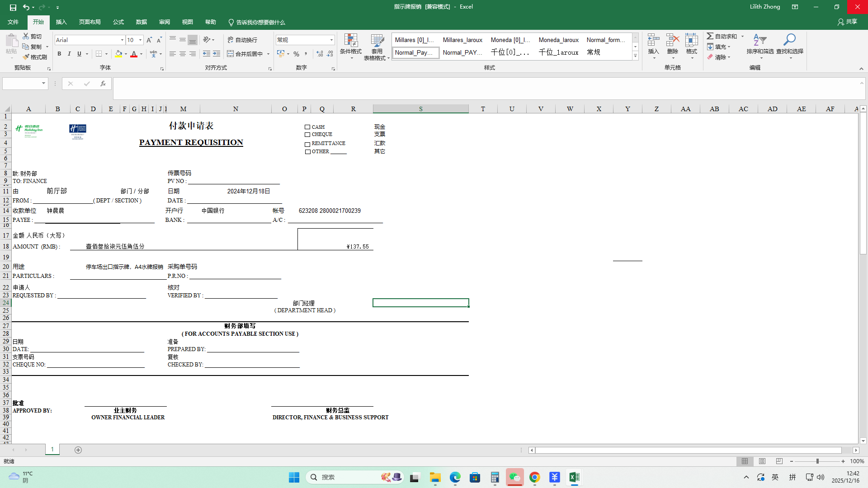The height and width of the screenshot is (488, 868).
Task: Check the REMITTANCE checkbox
Action: (307, 144)
